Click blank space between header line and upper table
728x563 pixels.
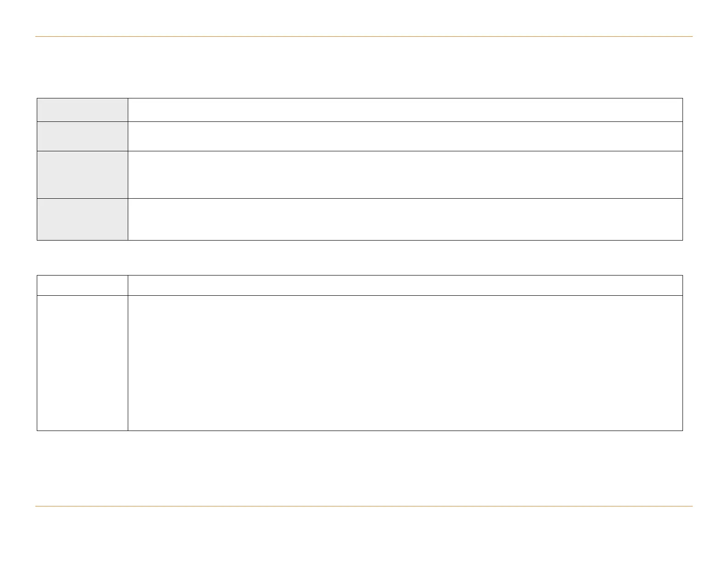click(x=364, y=67)
